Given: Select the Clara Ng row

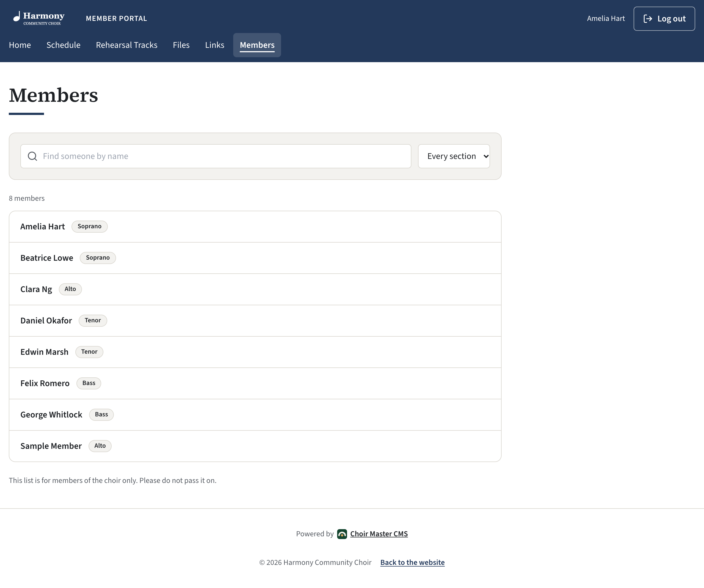Looking at the screenshot, I should click(255, 289).
